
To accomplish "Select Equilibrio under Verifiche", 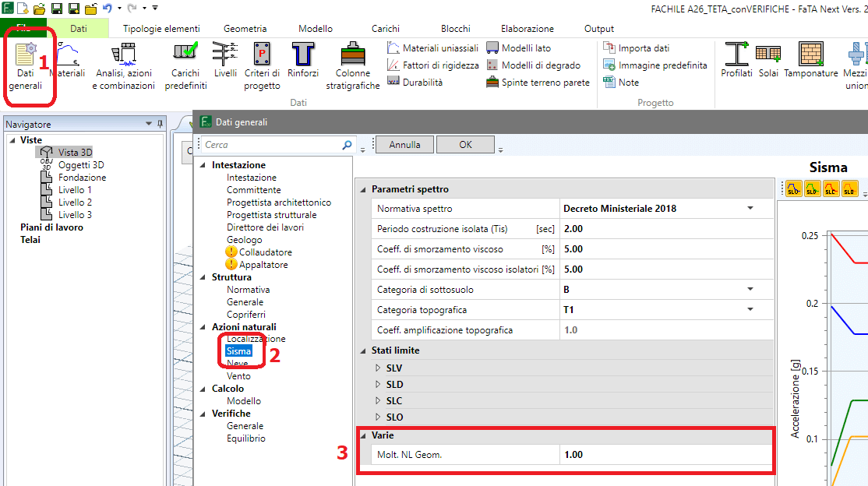I will point(245,438).
